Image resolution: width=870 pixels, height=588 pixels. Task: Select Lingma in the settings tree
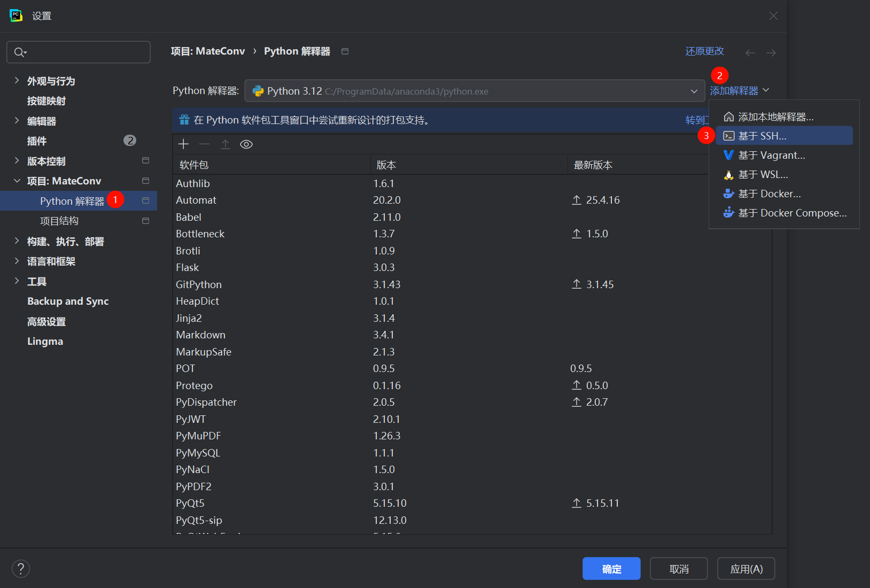click(45, 341)
